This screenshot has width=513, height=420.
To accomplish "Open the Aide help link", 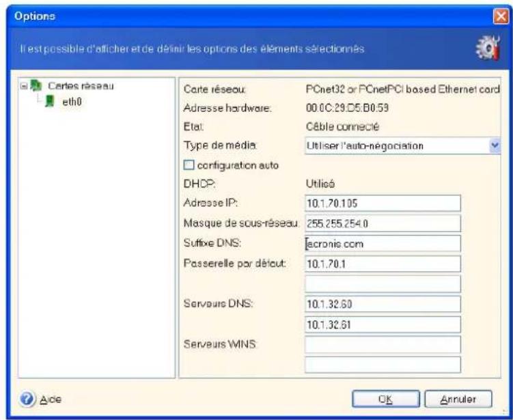I will pyautogui.click(x=51, y=399).
